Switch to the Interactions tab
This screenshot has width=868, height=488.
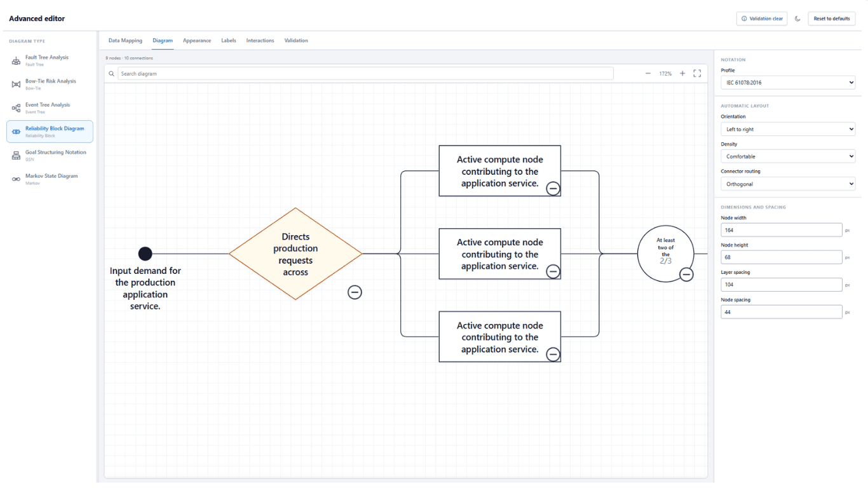[x=260, y=41]
